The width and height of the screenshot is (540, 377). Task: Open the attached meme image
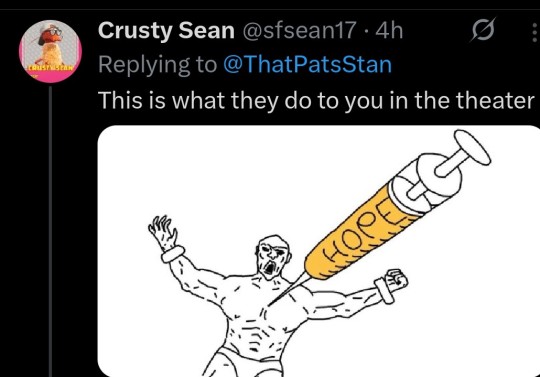point(319,251)
